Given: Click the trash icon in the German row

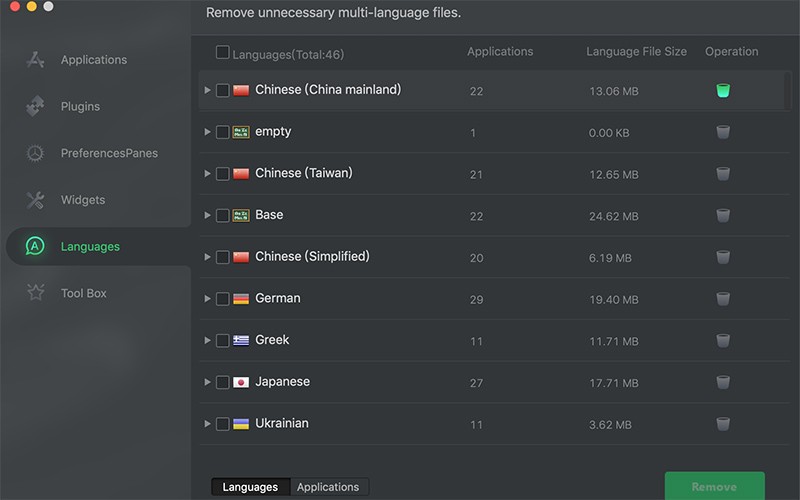Looking at the screenshot, I should coord(723,299).
